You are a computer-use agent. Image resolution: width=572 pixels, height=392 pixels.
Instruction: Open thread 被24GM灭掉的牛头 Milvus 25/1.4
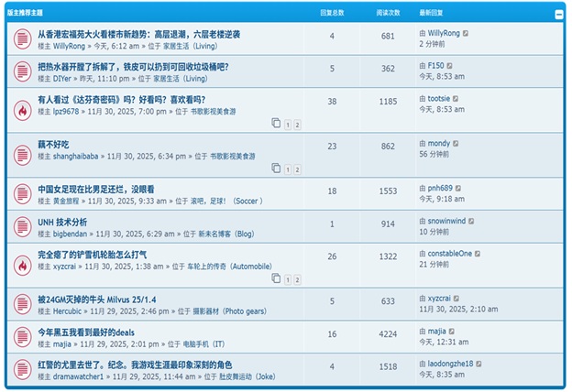click(97, 299)
